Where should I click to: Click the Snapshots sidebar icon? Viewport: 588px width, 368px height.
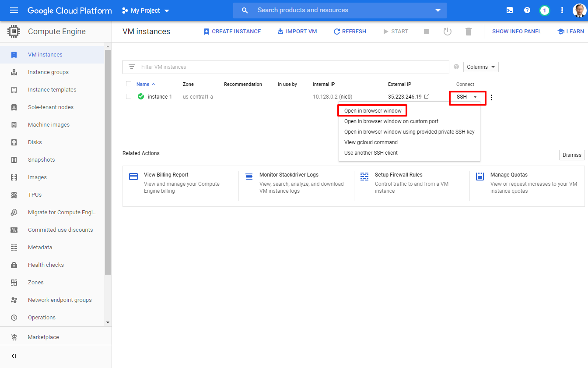click(14, 160)
